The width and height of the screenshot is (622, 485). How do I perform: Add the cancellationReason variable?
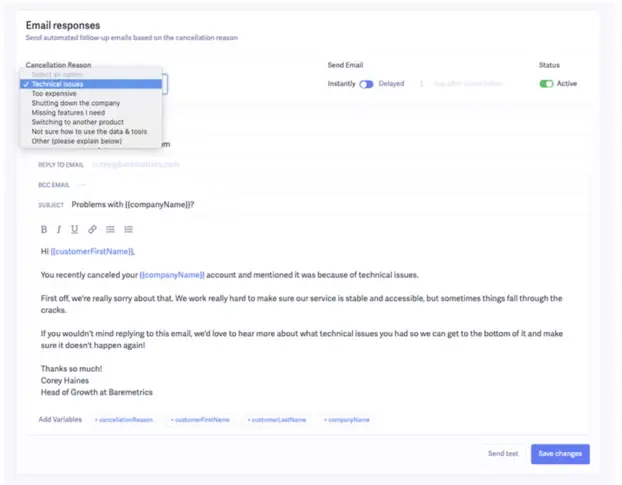point(124,420)
